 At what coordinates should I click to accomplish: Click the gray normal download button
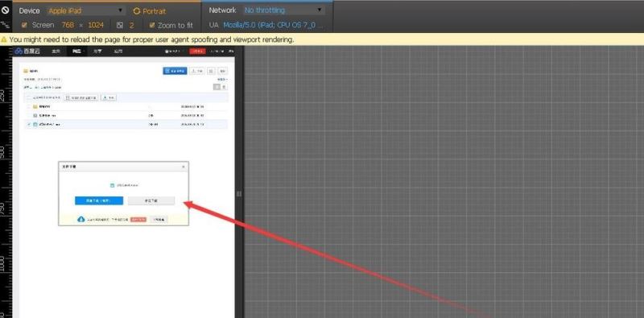pyautogui.click(x=151, y=200)
